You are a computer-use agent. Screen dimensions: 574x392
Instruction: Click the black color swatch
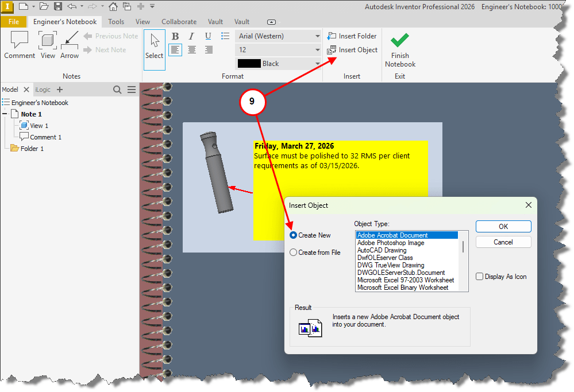(x=249, y=64)
